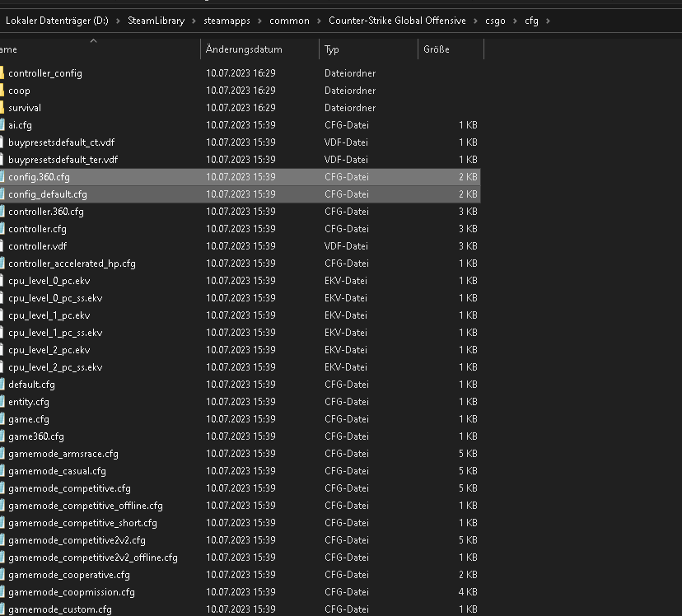This screenshot has height=616, width=682.
Task: Expand chevron after Lokaler Datenträger (D:)
Action: 118,21
